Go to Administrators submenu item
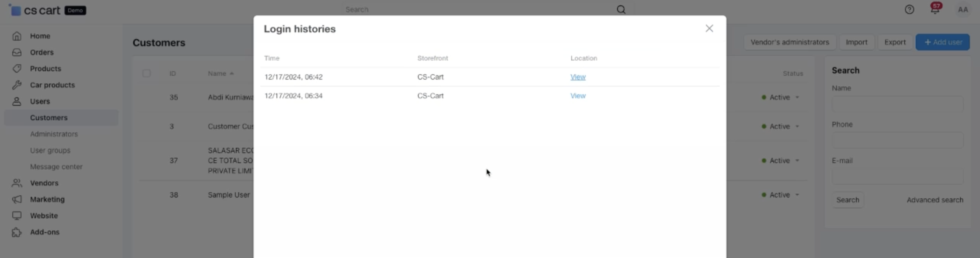Image resolution: width=980 pixels, height=258 pixels. click(x=54, y=134)
